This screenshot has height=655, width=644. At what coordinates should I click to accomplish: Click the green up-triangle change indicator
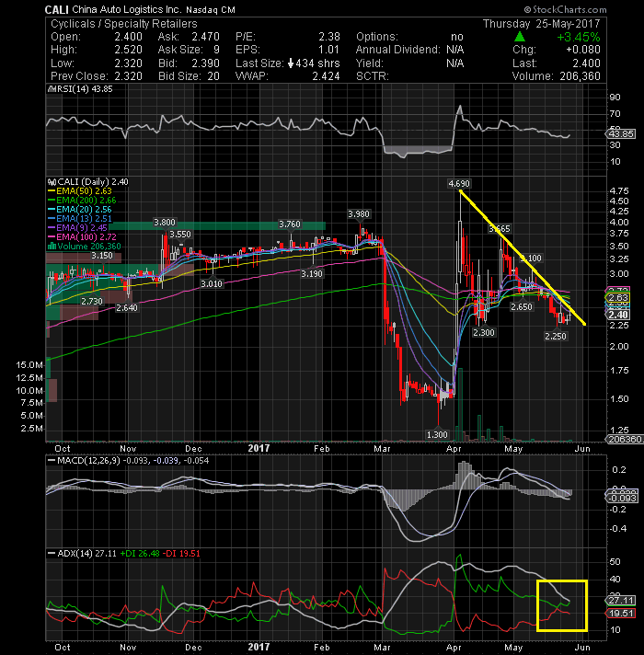click(x=520, y=37)
